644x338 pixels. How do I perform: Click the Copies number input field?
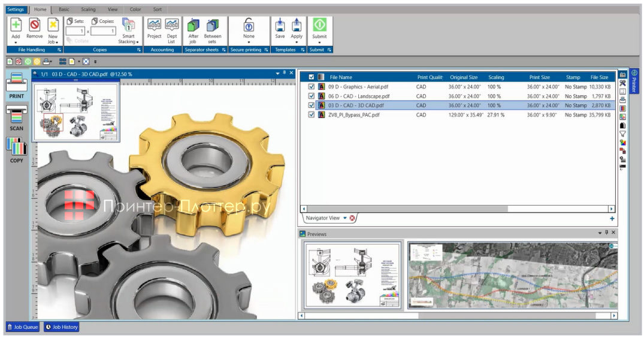click(103, 31)
